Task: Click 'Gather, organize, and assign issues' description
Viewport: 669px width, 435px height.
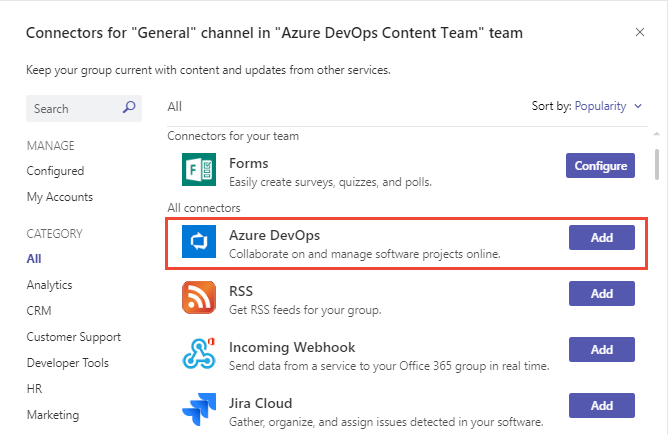Action: (x=386, y=422)
